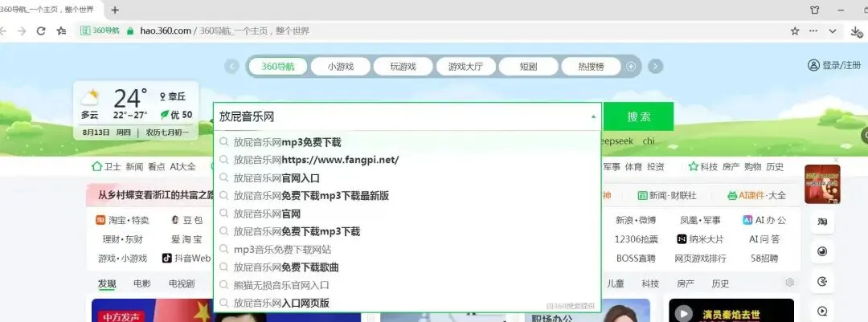Screen dimensions: 868x322
Task: Add a tab with the circled plus icon
Action: click(x=631, y=67)
